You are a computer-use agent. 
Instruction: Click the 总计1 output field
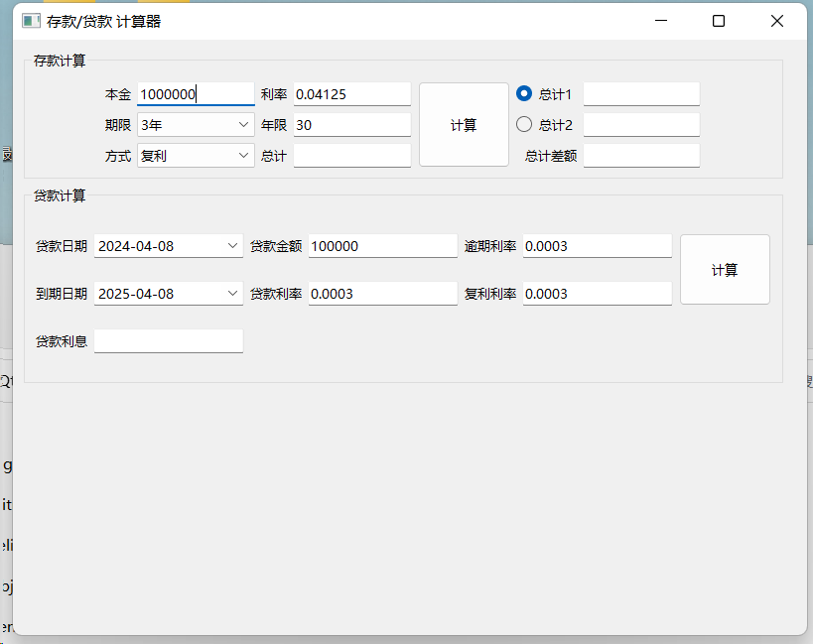click(x=641, y=94)
